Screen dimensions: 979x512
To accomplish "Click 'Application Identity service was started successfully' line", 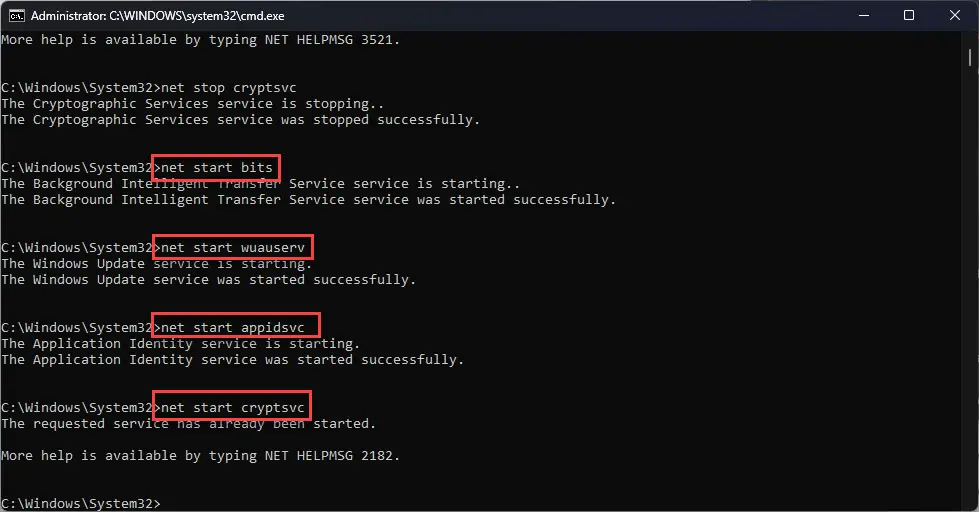I will 232,360.
